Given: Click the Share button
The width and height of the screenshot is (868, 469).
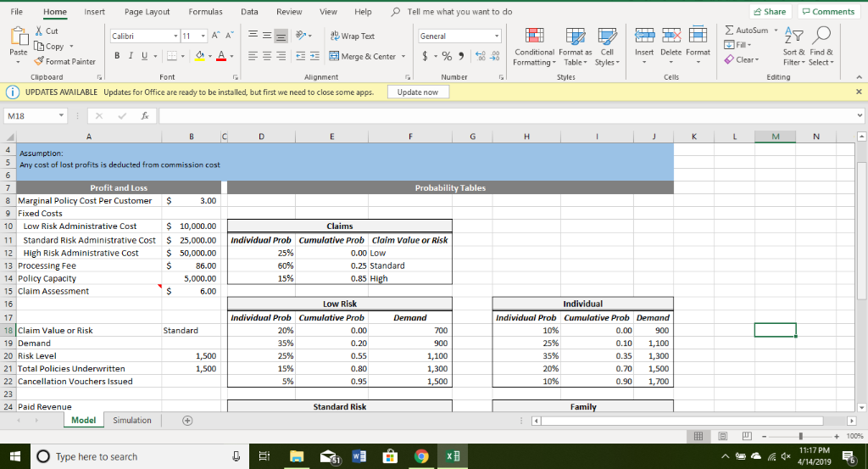Looking at the screenshot, I should coord(770,12).
